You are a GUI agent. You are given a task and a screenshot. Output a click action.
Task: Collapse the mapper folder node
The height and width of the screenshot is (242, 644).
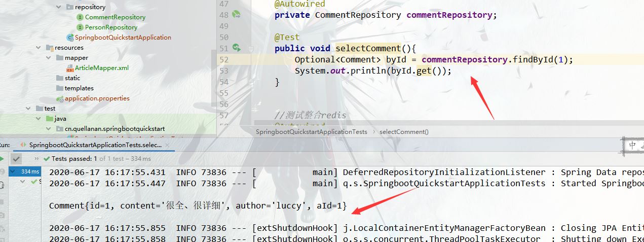49,58
